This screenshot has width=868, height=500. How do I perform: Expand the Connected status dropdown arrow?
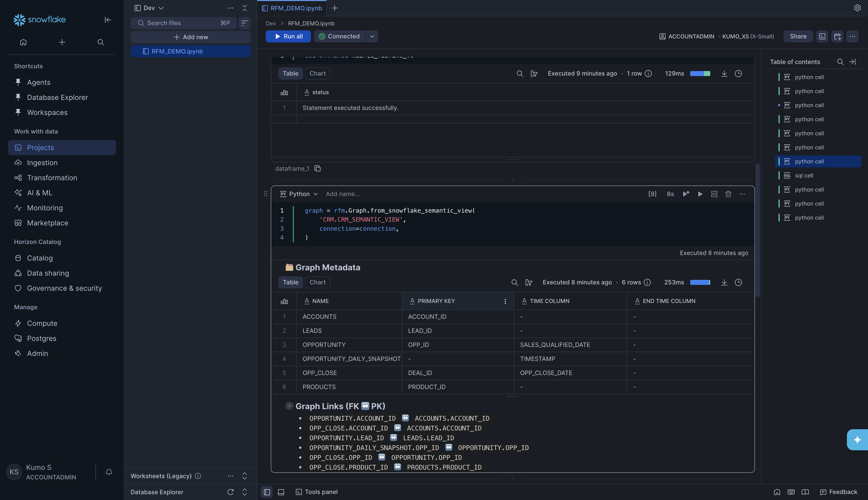tap(372, 36)
